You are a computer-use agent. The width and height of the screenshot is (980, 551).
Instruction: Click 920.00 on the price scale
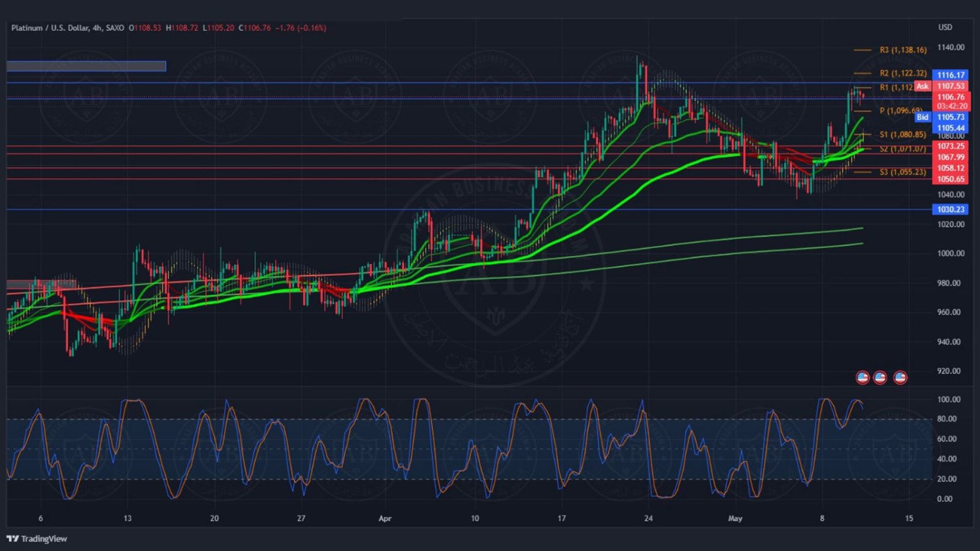pyautogui.click(x=949, y=371)
